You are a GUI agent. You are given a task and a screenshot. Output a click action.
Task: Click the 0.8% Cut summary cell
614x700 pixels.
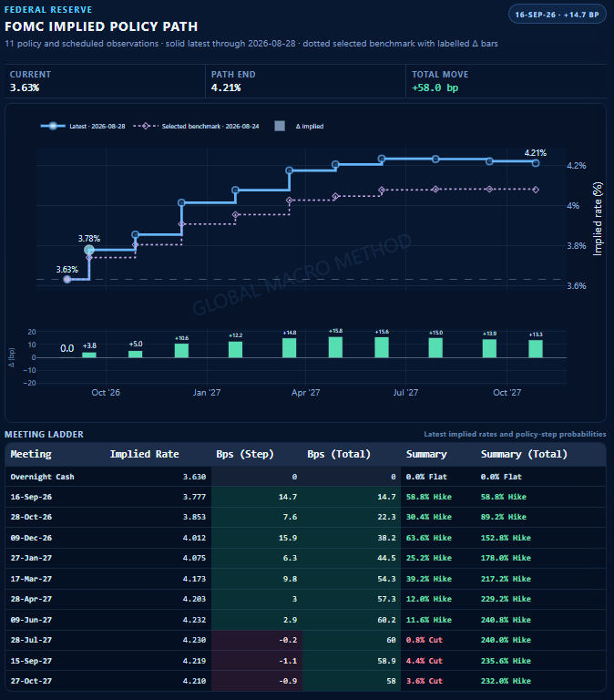(x=425, y=640)
